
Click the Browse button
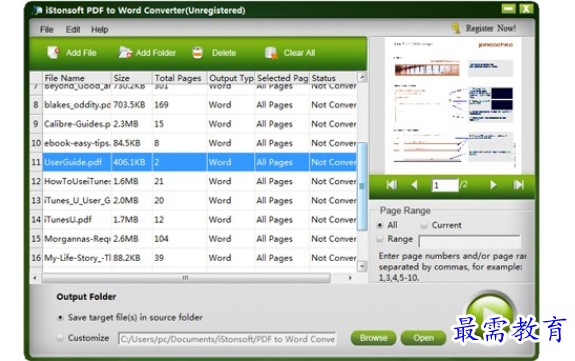click(x=374, y=338)
